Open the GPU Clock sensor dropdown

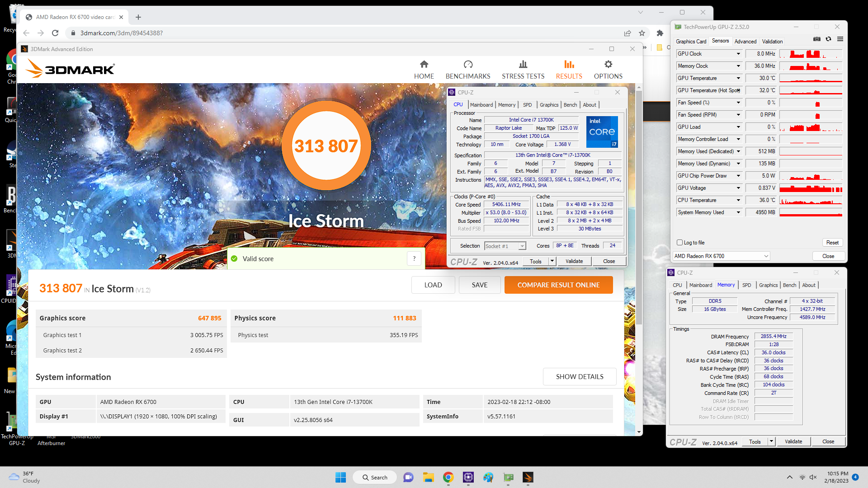738,54
